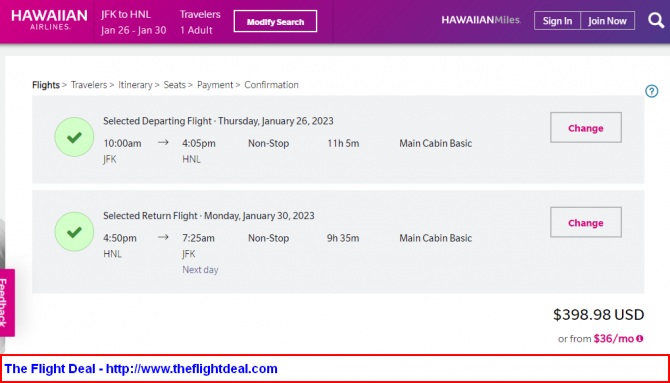Open the search magnifier icon
This screenshot has height=383, width=670.
click(656, 20)
